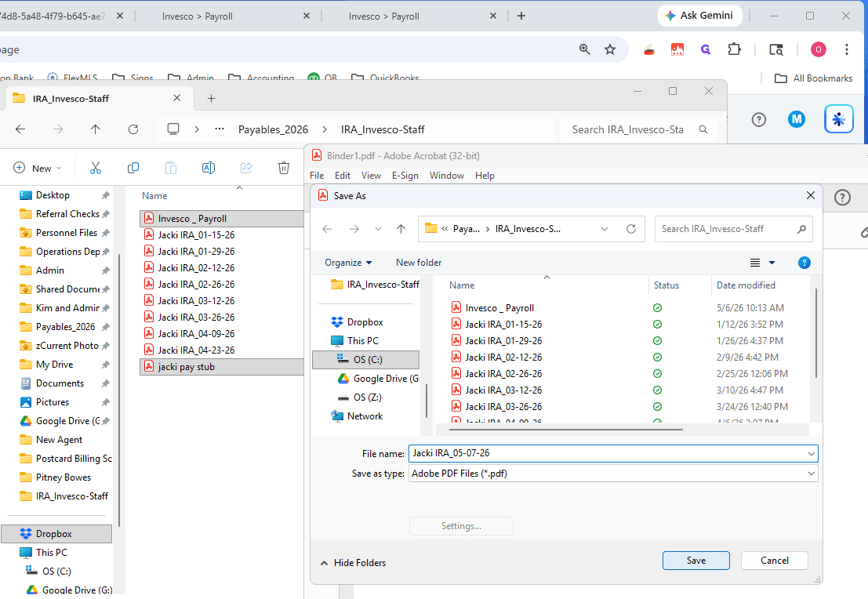Select Jacki IRA_02-26-26 in Save As list
Screen dimensions: 868x599
[503, 374]
